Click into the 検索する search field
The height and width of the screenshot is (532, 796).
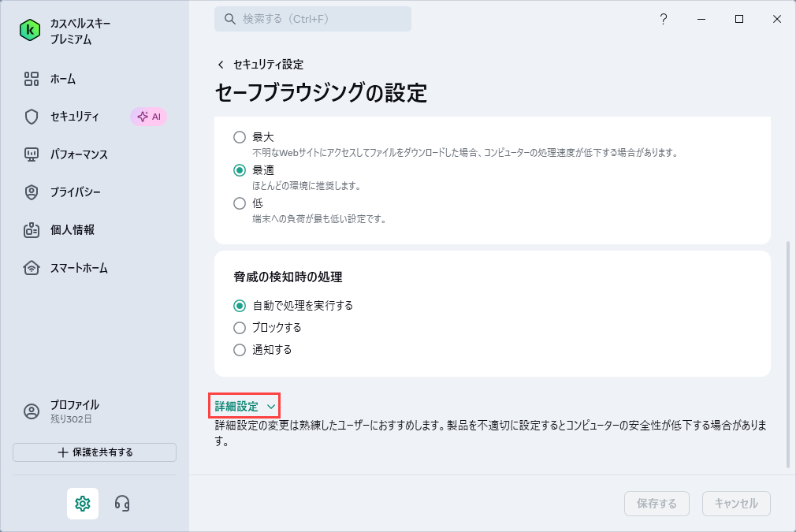click(x=313, y=19)
